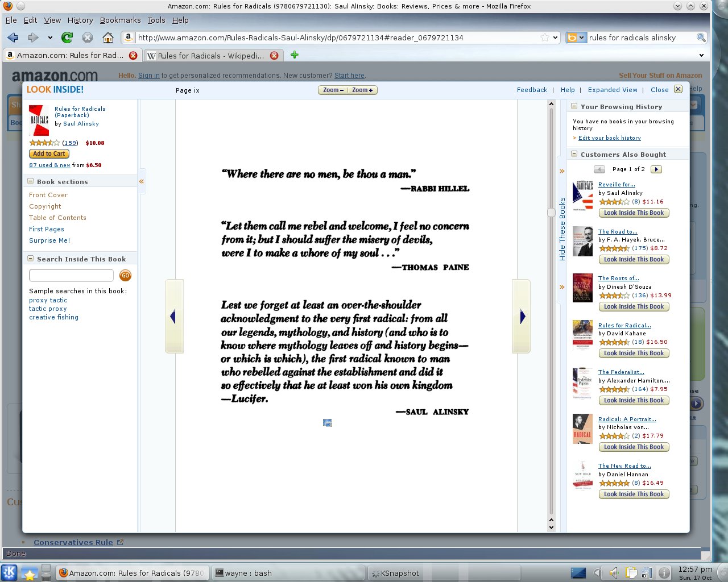Open the 87 used & new link
Screen dimensions: 728x582
pyautogui.click(x=49, y=165)
